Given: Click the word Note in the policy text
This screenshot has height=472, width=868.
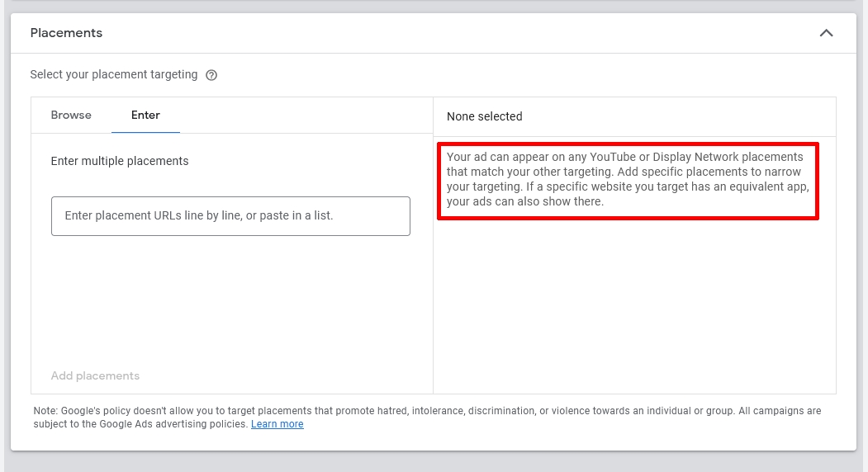Looking at the screenshot, I should (x=45, y=411).
